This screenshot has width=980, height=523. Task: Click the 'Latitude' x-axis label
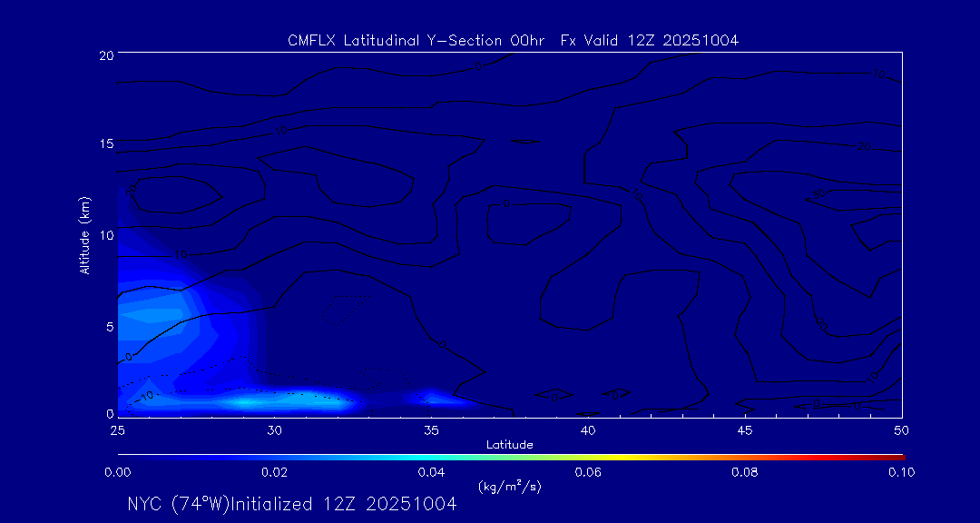[x=509, y=444]
